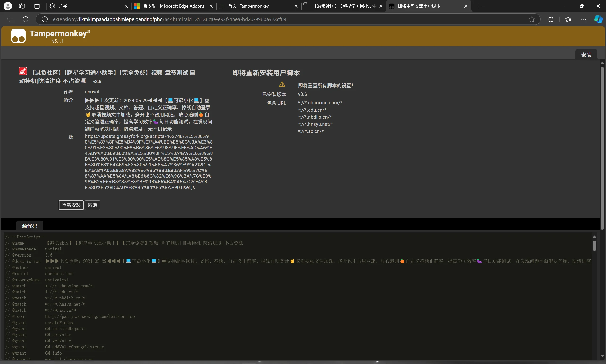Open the favorites list icon
Screen dimensions: 606x364
pyautogui.click(x=568, y=19)
